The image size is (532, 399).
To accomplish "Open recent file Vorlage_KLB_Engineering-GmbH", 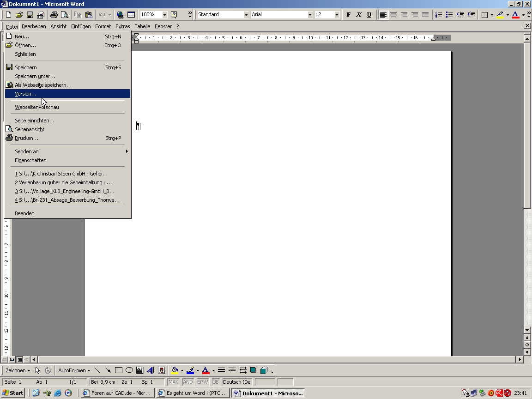I will (x=67, y=191).
